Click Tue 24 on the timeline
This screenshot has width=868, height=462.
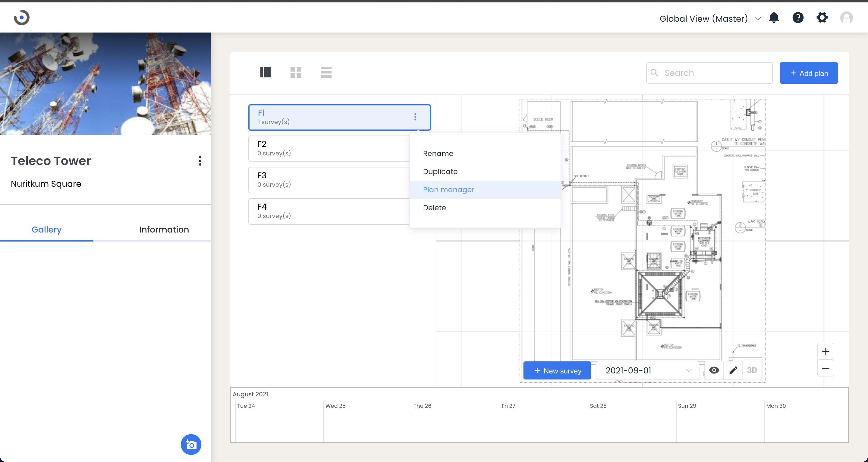tap(246, 406)
